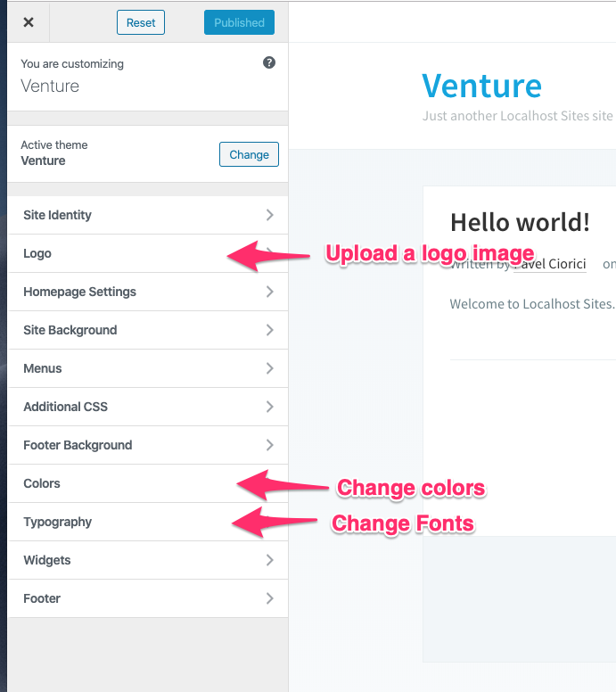Change the active theme
This screenshot has height=692, width=616.
[249, 154]
